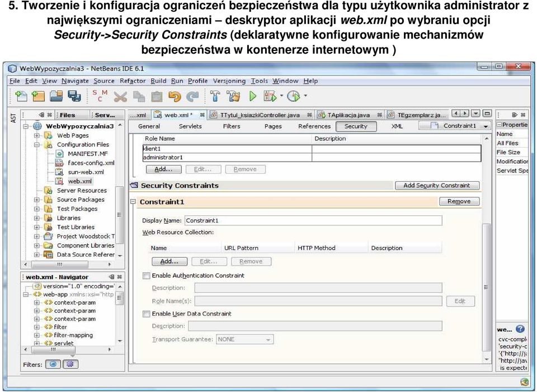Click the Debug Main Project icon
537x392 pixels.
(270, 96)
